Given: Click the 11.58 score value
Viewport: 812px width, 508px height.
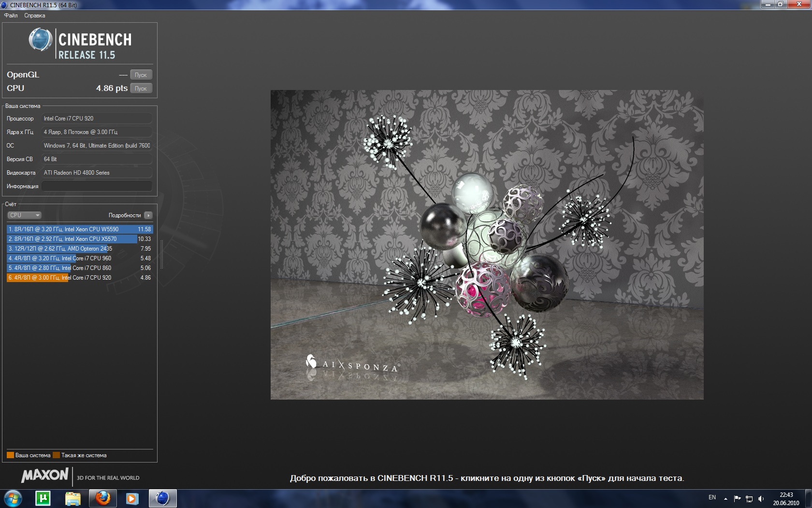Looking at the screenshot, I should click(144, 229).
